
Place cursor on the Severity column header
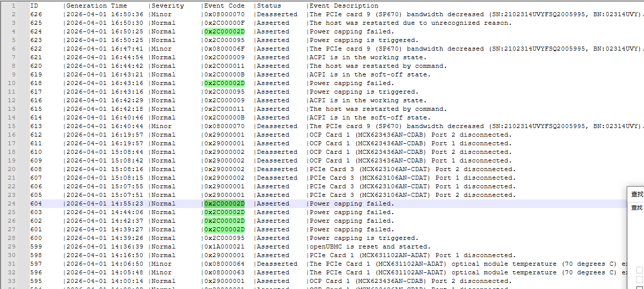pyautogui.click(x=168, y=6)
